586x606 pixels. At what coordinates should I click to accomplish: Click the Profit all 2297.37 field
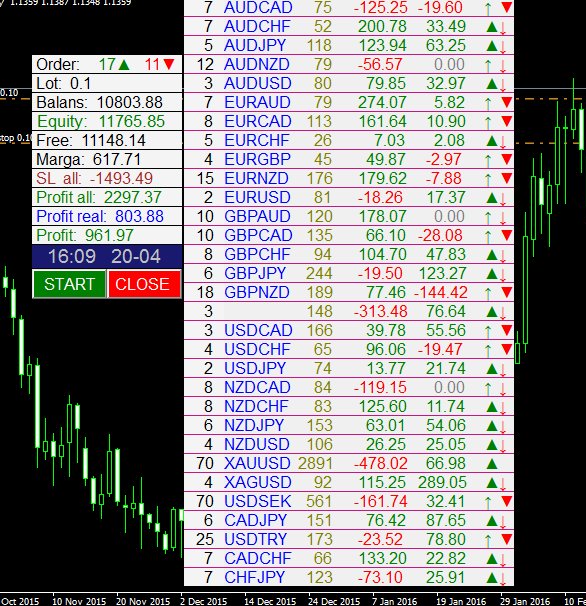(107, 197)
